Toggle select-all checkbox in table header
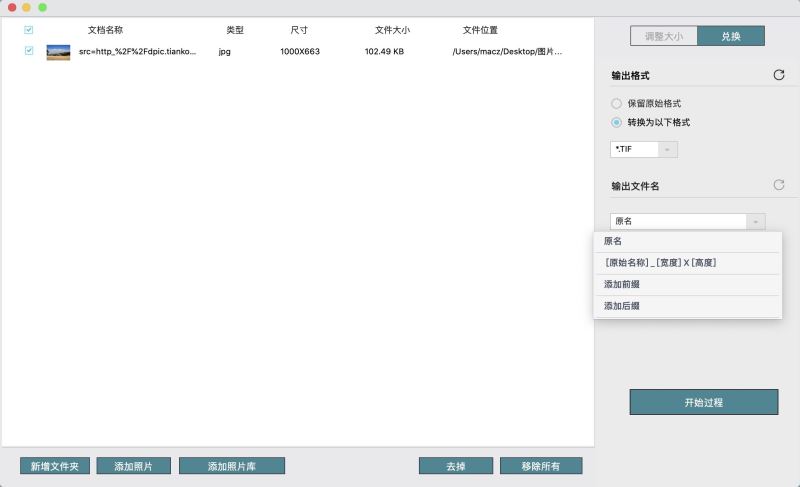Screen dimensions: 800x487 click(29, 30)
